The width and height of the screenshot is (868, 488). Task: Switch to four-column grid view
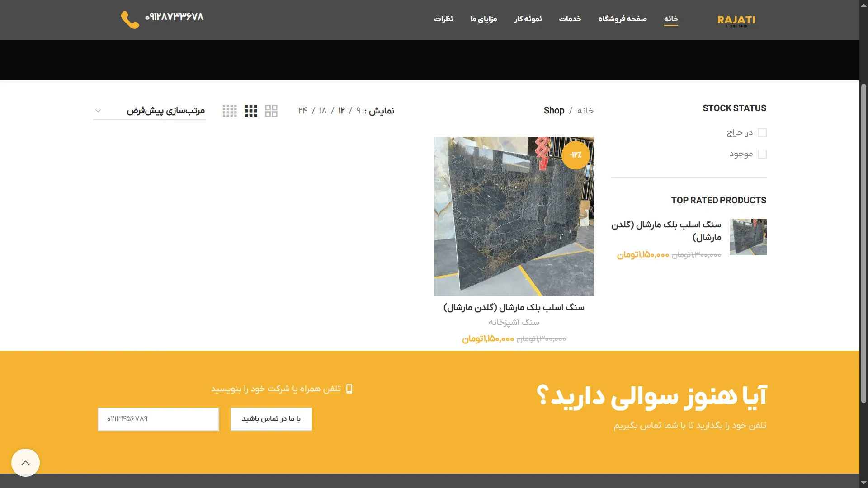[230, 111]
